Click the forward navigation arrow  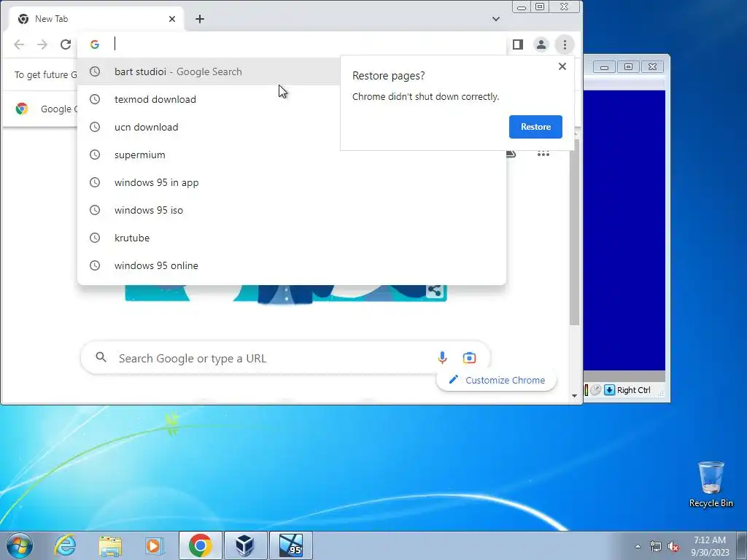coord(42,44)
